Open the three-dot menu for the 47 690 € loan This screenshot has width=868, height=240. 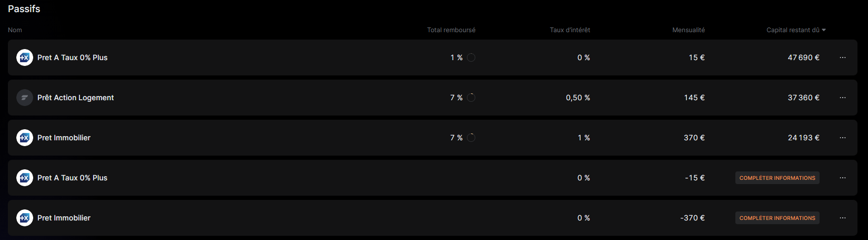(x=843, y=57)
